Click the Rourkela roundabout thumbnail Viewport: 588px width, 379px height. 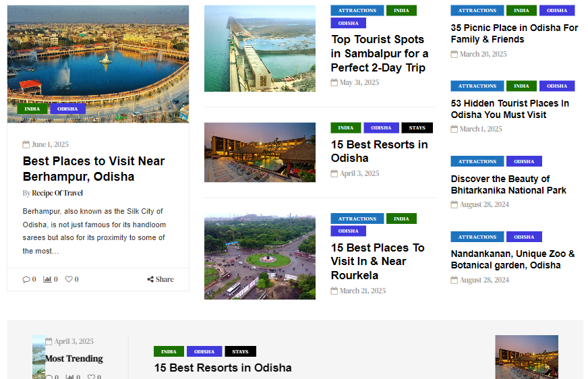(260, 256)
